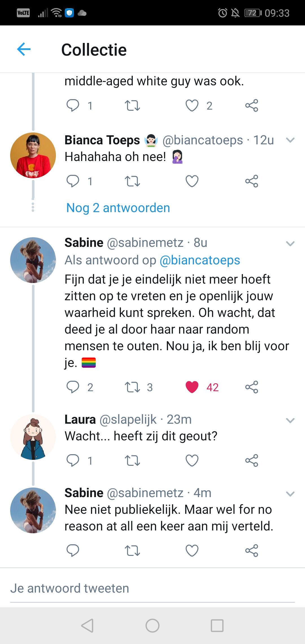Like Laura's 'heeft zij dit geout?' tweet
305x644 pixels.
[192, 460]
